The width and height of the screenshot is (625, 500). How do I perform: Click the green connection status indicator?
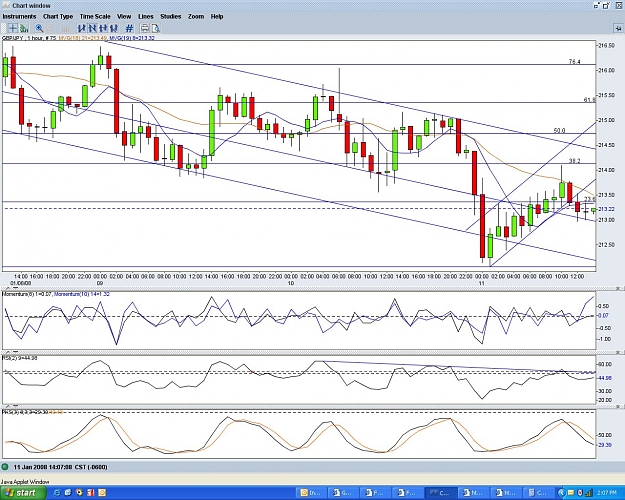(4, 467)
